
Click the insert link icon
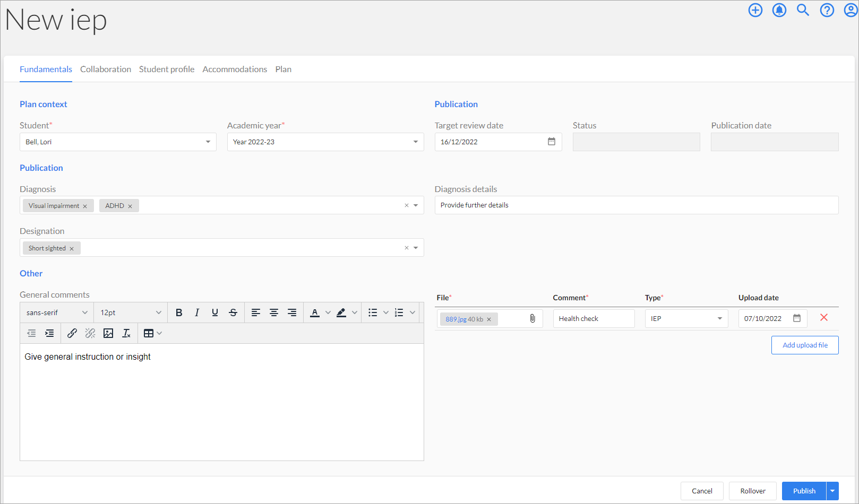pos(72,333)
